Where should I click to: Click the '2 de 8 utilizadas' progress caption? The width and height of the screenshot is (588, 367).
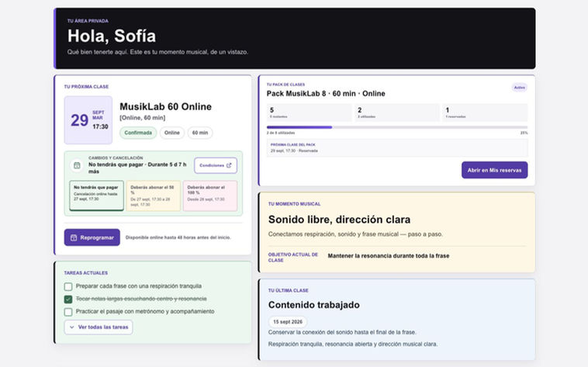[x=281, y=133]
